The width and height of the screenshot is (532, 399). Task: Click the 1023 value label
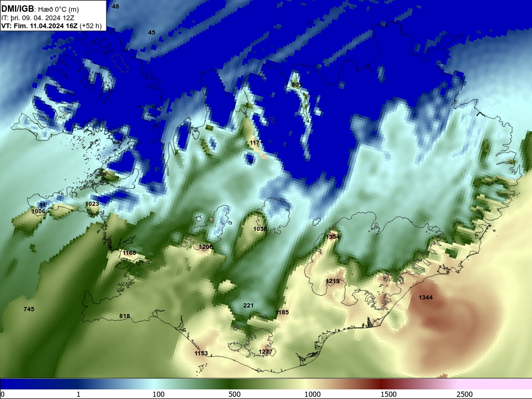(x=92, y=204)
